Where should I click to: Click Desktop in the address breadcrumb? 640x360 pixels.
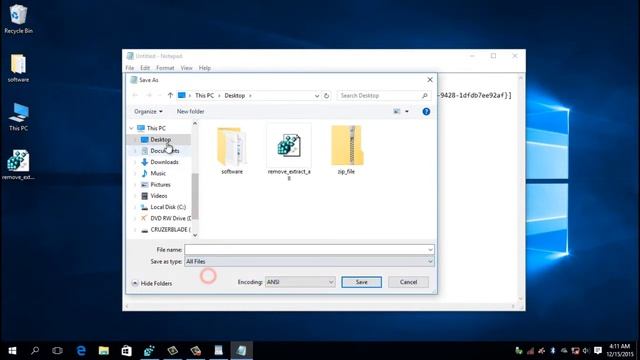235,96
